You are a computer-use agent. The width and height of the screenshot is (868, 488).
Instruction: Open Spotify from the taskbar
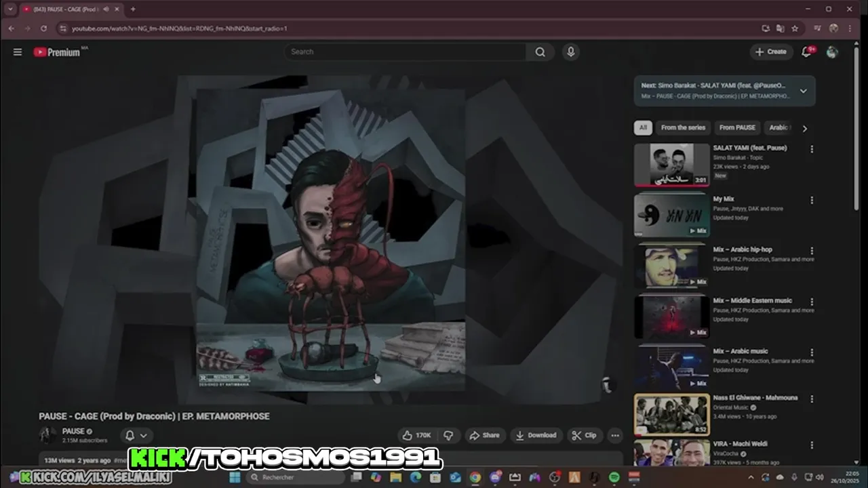pyautogui.click(x=614, y=478)
